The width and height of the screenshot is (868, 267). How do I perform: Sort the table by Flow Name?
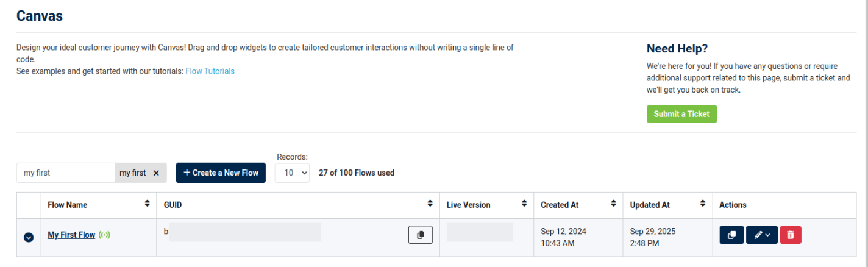click(x=147, y=204)
